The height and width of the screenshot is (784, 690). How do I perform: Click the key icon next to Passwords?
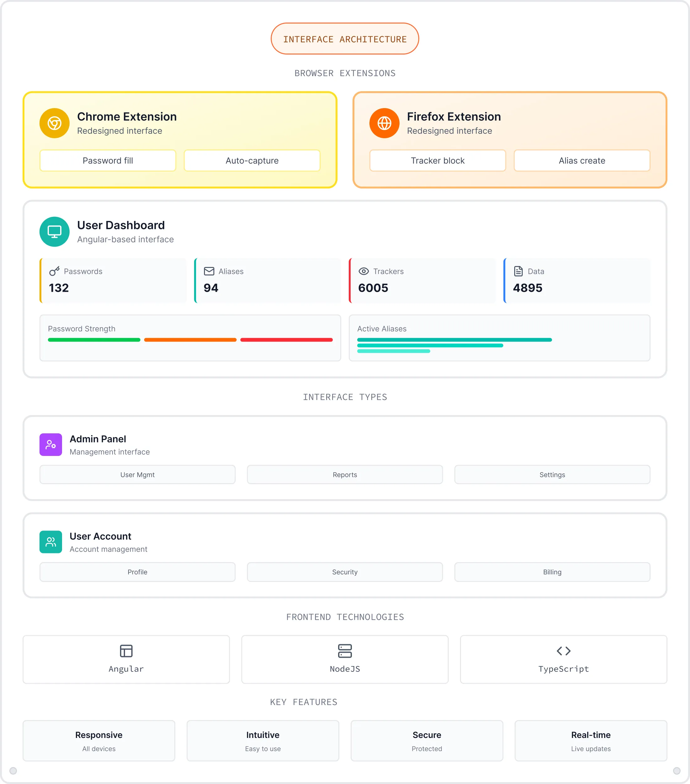[54, 271]
